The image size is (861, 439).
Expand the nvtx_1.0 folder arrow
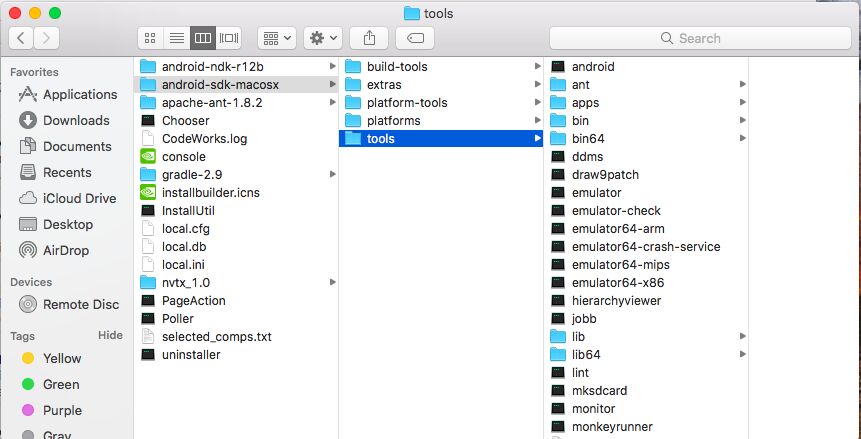(x=332, y=282)
